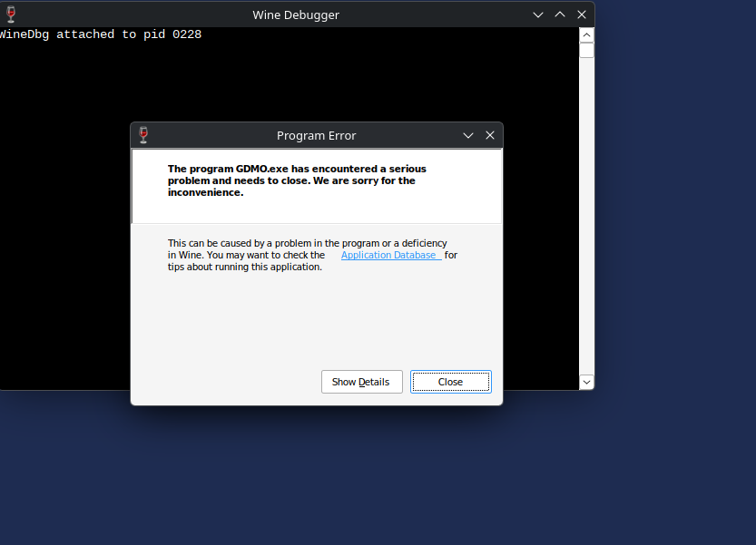Click the scrollbar track of the debugger output
The height and width of the screenshot is (545, 756).
click(585, 209)
